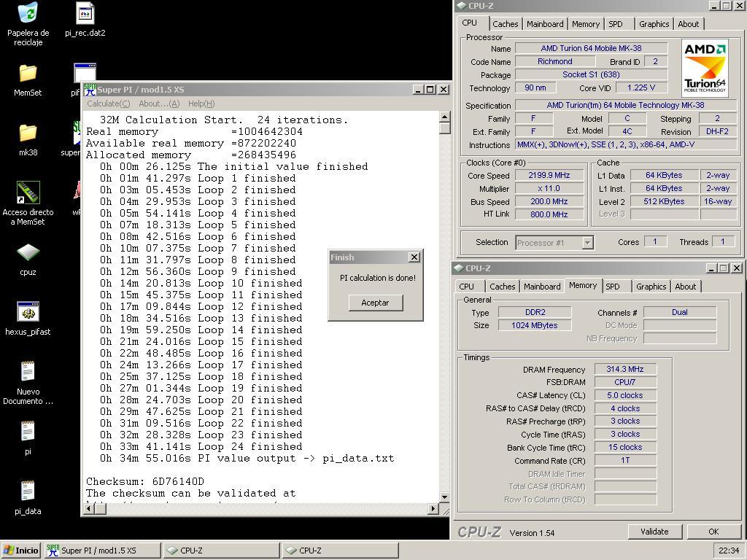Click top CPU-Z window title icon
The width and height of the screenshot is (747, 560).
point(461,6)
